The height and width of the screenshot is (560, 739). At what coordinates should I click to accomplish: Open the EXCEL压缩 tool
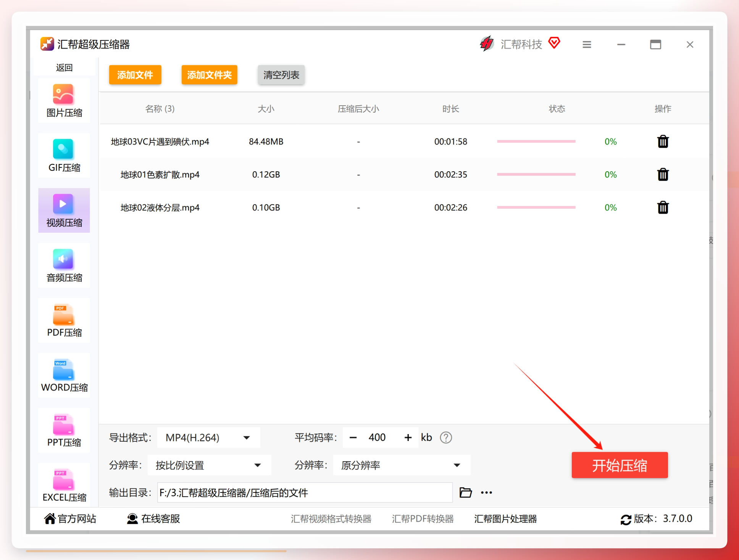click(64, 484)
